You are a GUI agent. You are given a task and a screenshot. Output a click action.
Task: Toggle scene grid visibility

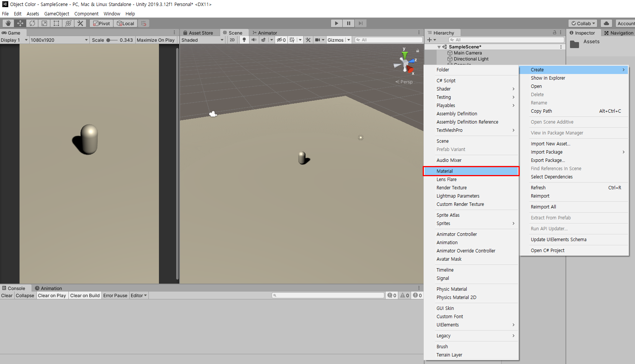292,40
